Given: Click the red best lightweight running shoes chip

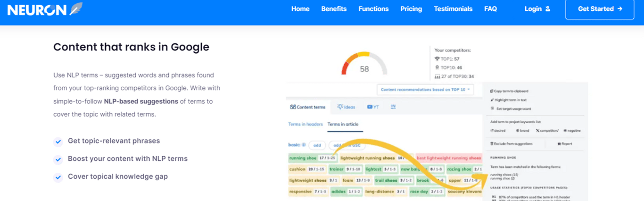Looking at the screenshot, I should point(449,158).
